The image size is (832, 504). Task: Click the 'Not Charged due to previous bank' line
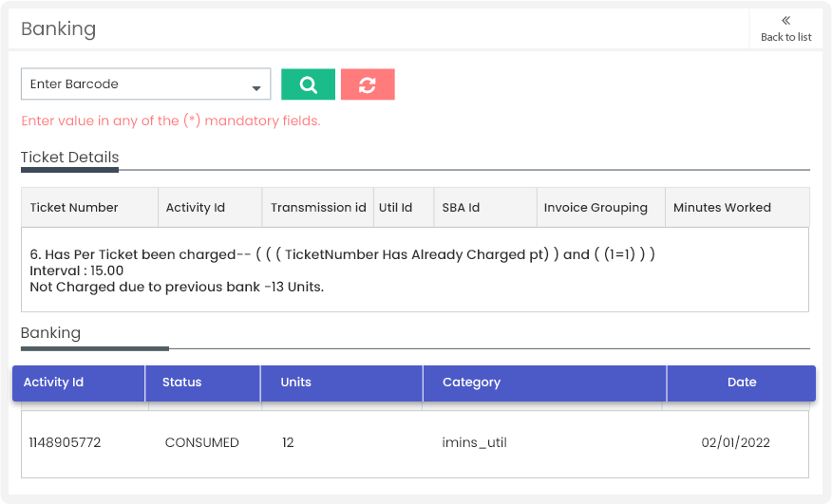pos(177,287)
